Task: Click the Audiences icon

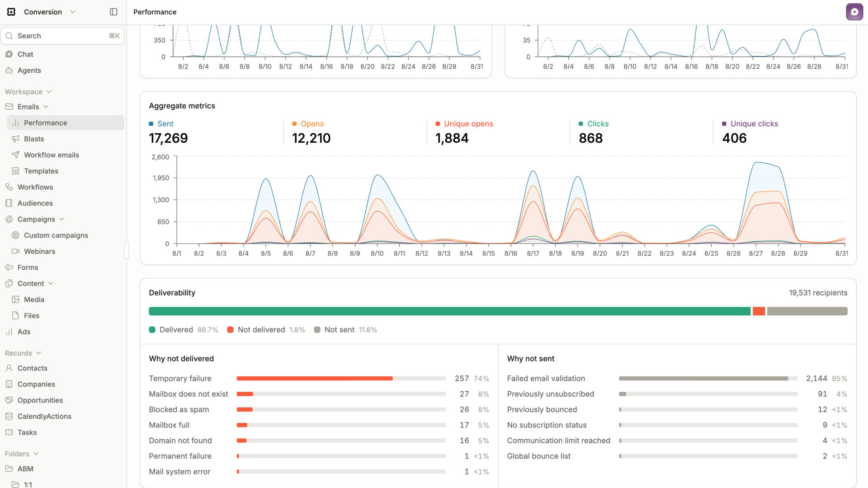Action: tap(9, 203)
